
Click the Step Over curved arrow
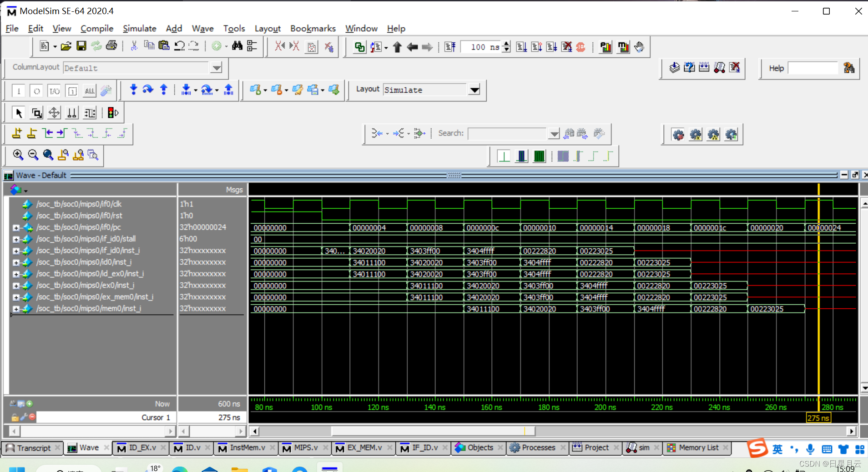pos(148,90)
